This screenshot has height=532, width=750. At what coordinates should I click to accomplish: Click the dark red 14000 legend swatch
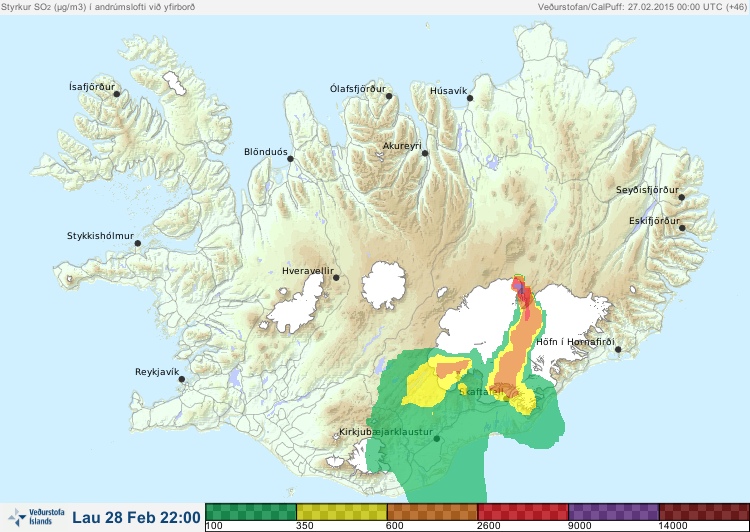tap(704, 512)
